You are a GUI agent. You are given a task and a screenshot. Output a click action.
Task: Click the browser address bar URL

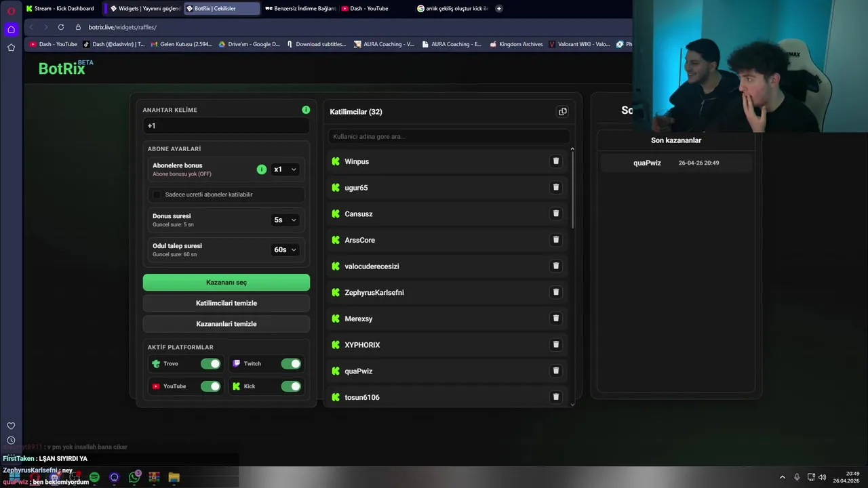click(122, 27)
